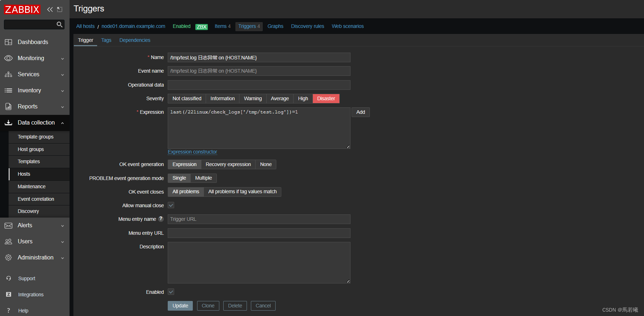The image size is (644, 316).
Task: Set severity to High
Action: [x=303, y=98]
